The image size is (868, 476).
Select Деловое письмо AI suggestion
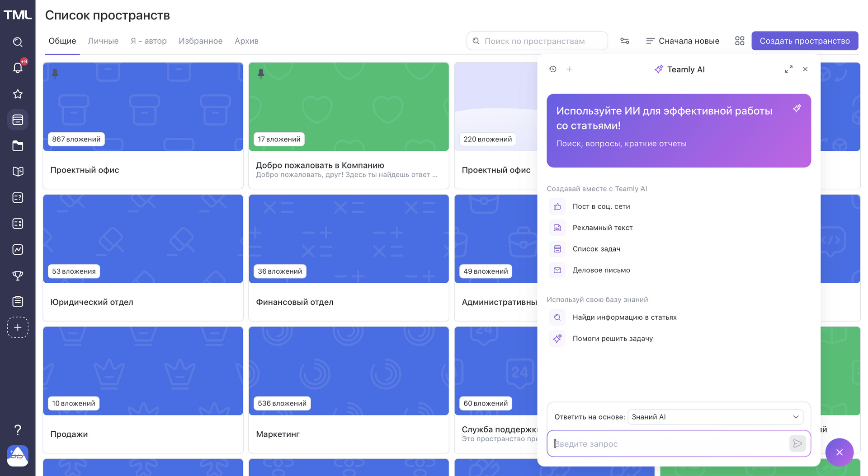click(601, 270)
